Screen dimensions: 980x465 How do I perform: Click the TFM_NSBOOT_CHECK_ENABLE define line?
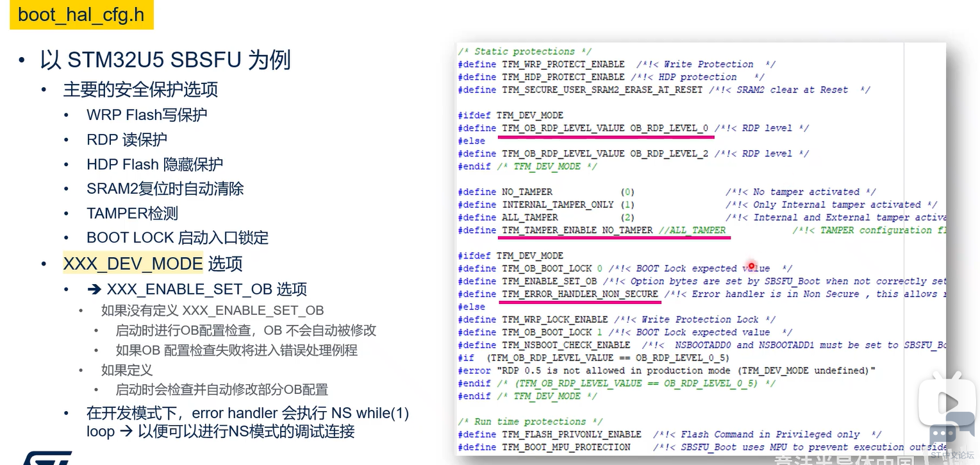(x=702, y=345)
